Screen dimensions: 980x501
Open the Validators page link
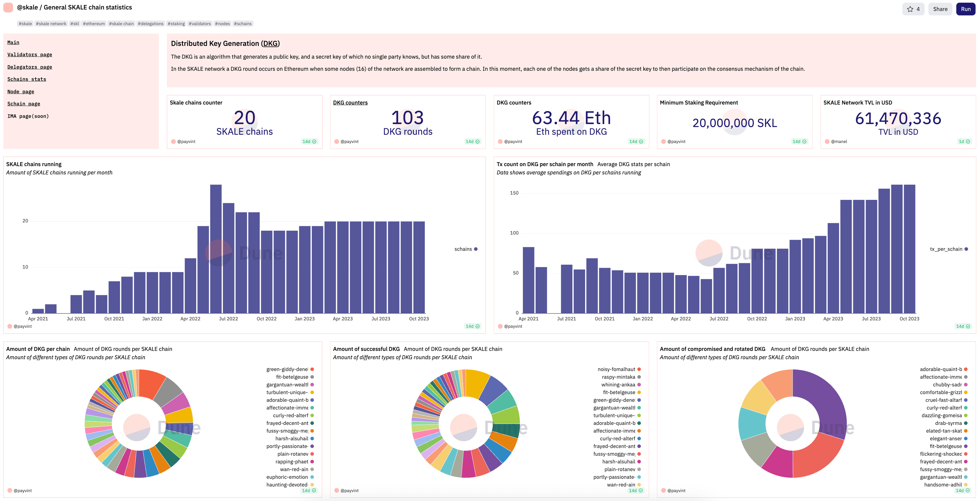pyautogui.click(x=30, y=55)
